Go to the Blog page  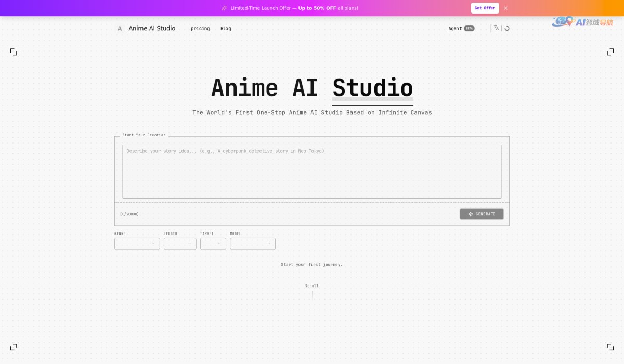point(226,29)
